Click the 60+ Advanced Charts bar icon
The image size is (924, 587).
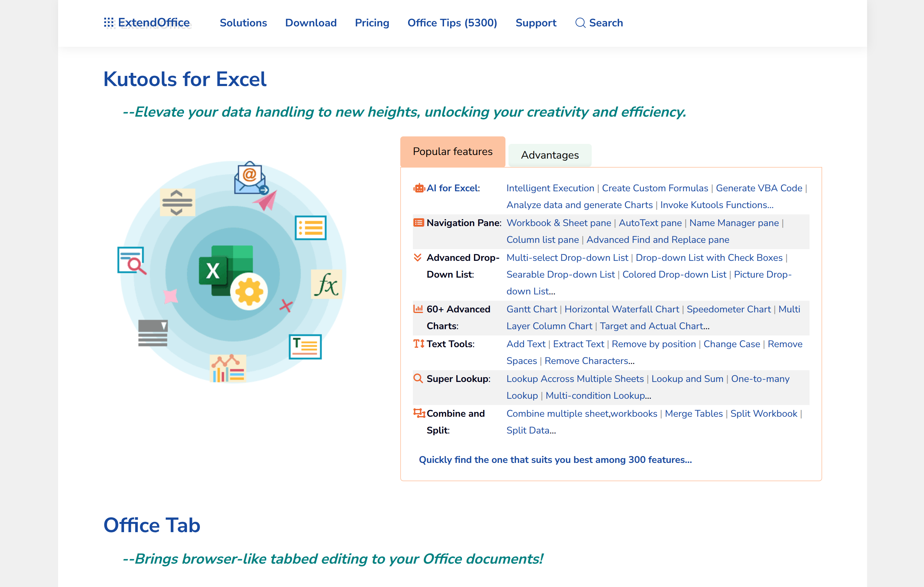pyautogui.click(x=418, y=309)
